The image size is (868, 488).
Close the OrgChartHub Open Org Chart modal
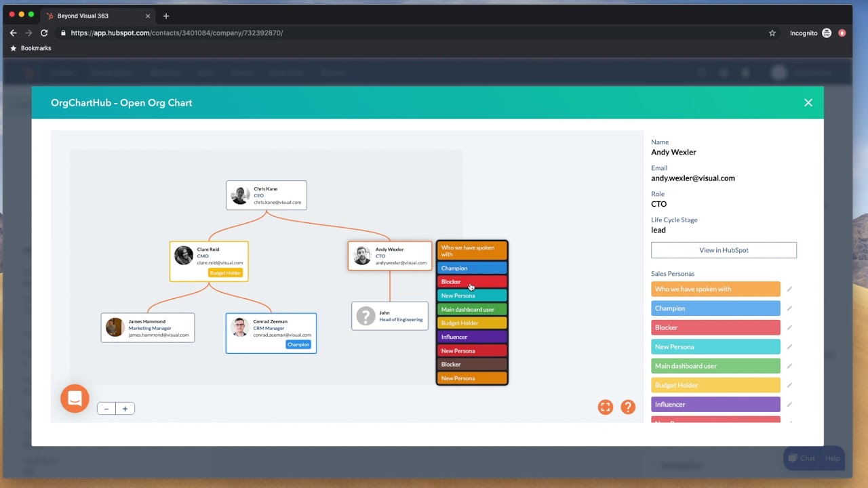(x=808, y=103)
